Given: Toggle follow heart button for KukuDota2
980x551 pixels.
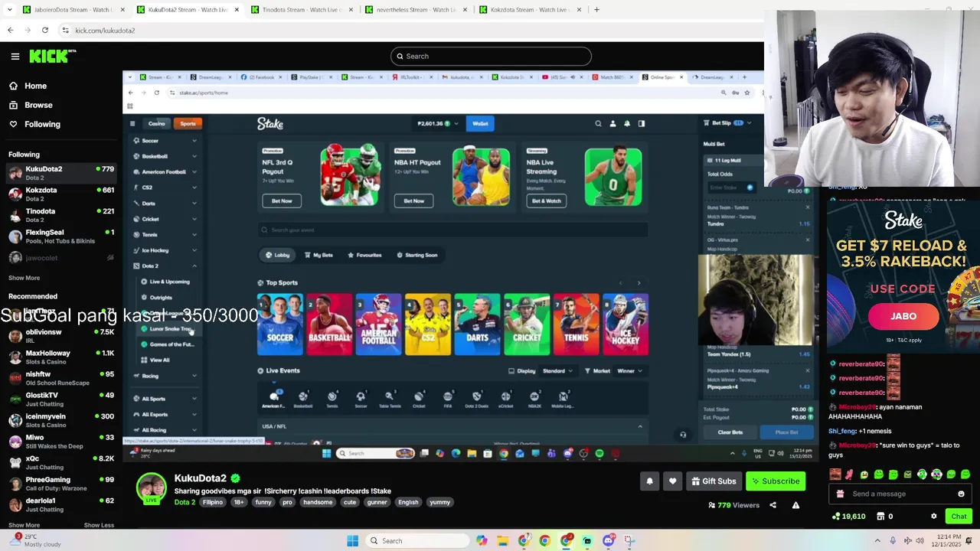Looking at the screenshot, I should pyautogui.click(x=672, y=481).
